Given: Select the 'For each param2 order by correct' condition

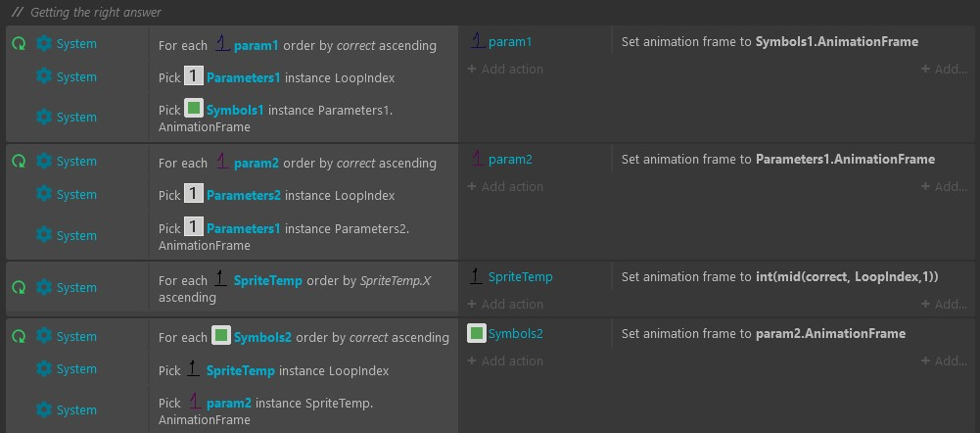Looking at the screenshot, I should (303, 163).
